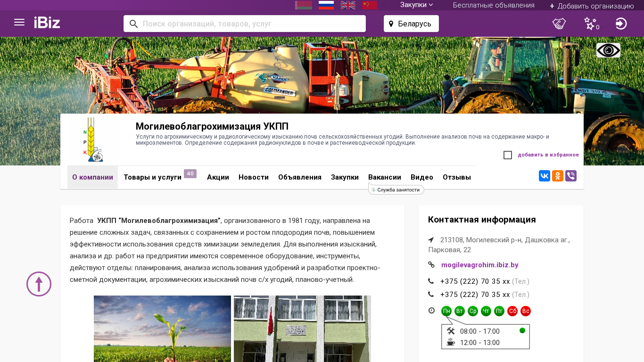Open the 'Закупки' company tab
The image size is (644, 362).
[x=345, y=177]
